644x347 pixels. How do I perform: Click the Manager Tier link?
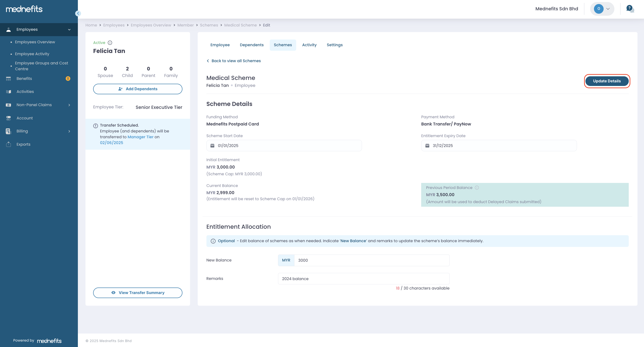pyautogui.click(x=140, y=137)
